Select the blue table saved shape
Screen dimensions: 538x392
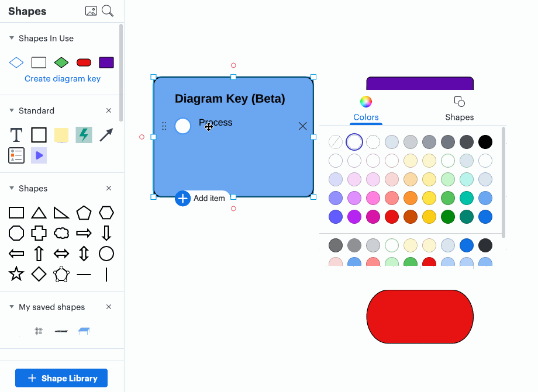(x=84, y=331)
